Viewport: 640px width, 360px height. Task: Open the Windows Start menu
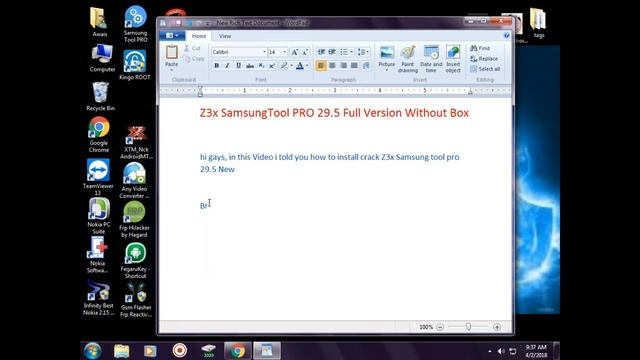coord(93,351)
